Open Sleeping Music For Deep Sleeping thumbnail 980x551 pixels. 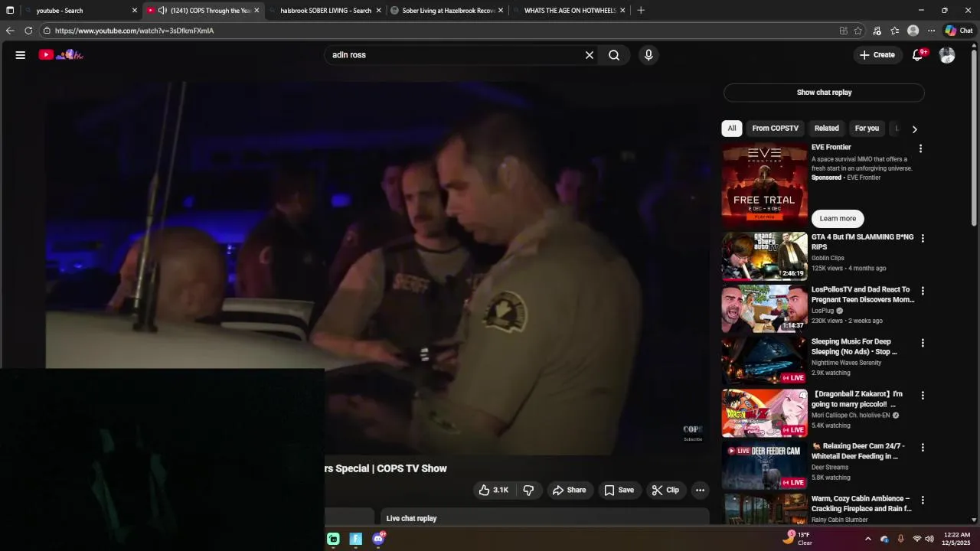(764, 360)
